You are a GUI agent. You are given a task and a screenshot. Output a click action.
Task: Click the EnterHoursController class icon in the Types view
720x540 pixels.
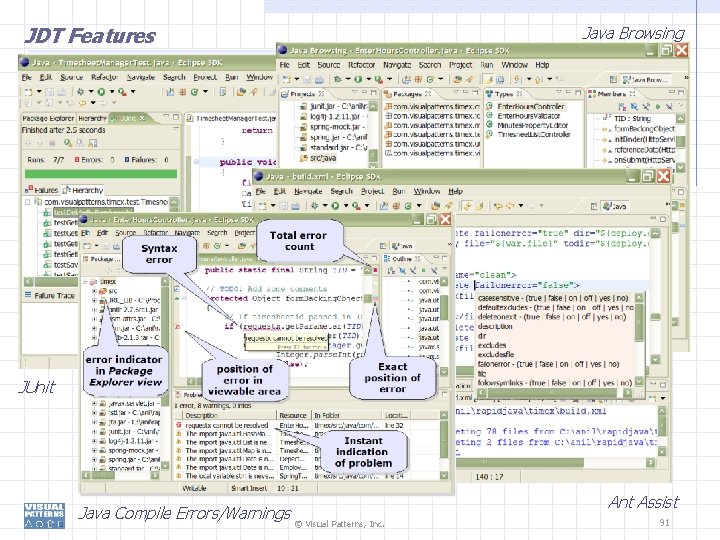(489, 106)
